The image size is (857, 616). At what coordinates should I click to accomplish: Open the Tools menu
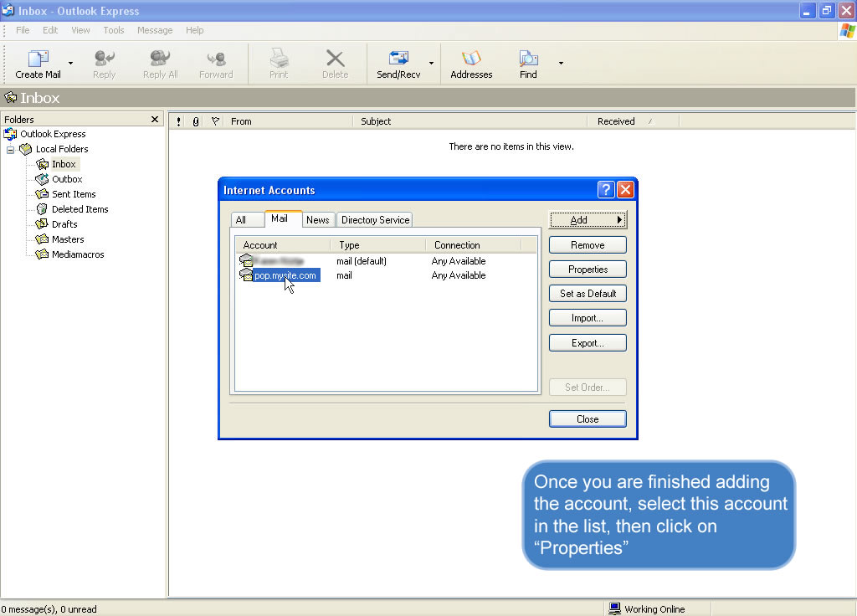coord(114,30)
